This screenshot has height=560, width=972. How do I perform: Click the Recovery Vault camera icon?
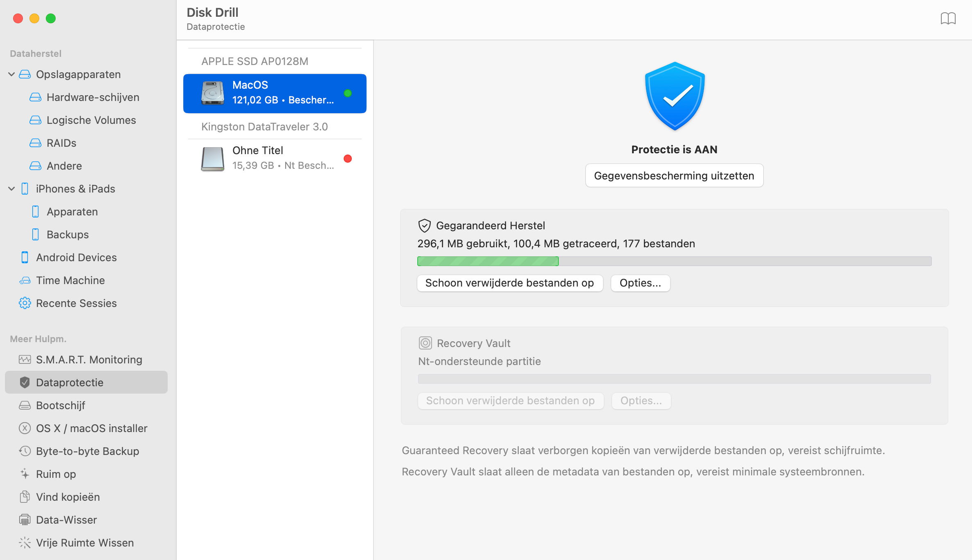[x=424, y=343]
